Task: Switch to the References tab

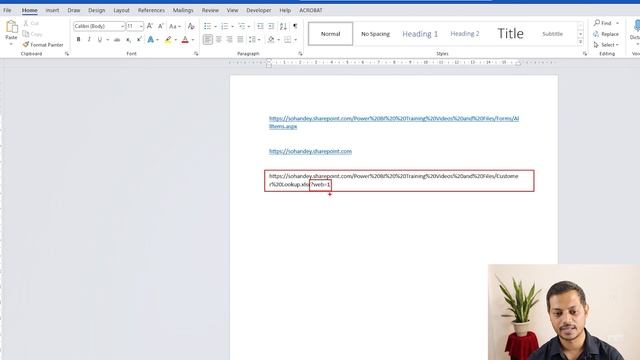Action: (x=151, y=10)
